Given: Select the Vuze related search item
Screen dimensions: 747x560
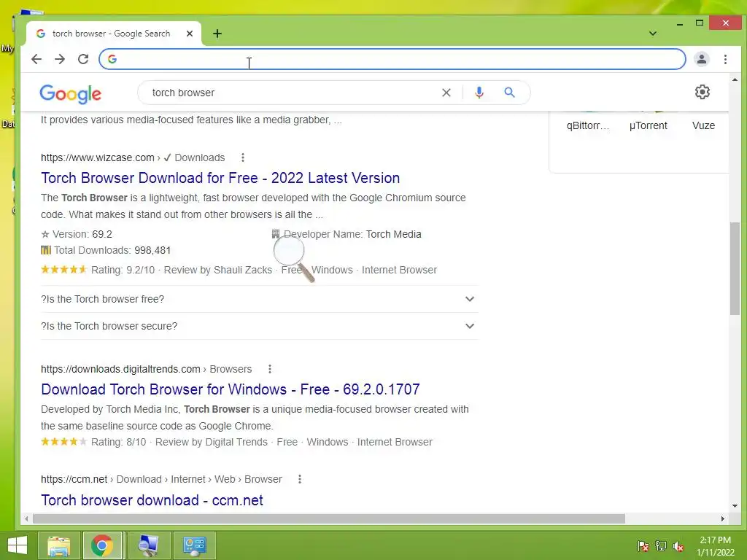Looking at the screenshot, I should [x=703, y=125].
